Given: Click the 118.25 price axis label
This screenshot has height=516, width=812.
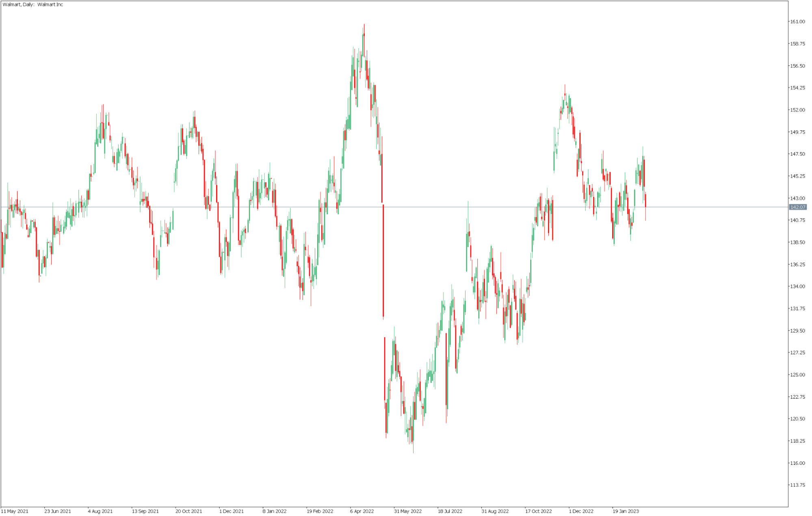Looking at the screenshot, I should tap(797, 441).
